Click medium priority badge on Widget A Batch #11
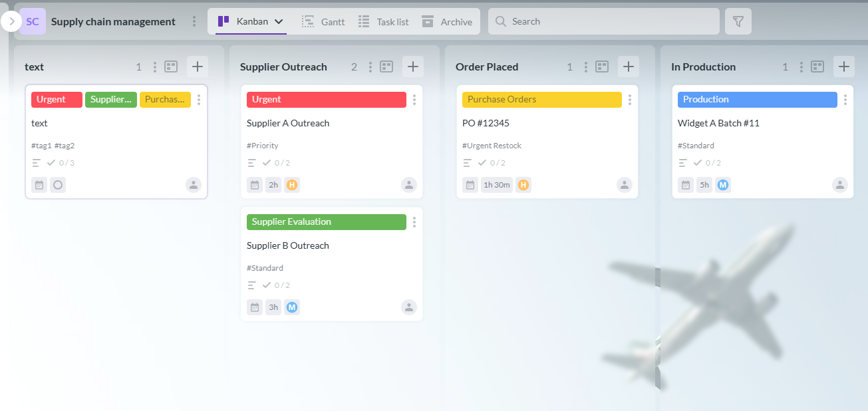The height and width of the screenshot is (411, 868). click(722, 185)
